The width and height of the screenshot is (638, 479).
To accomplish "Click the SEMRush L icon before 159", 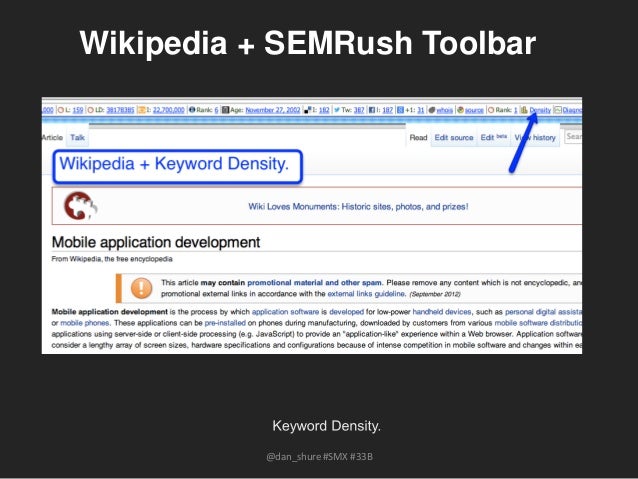I will pyautogui.click(x=61, y=110).
